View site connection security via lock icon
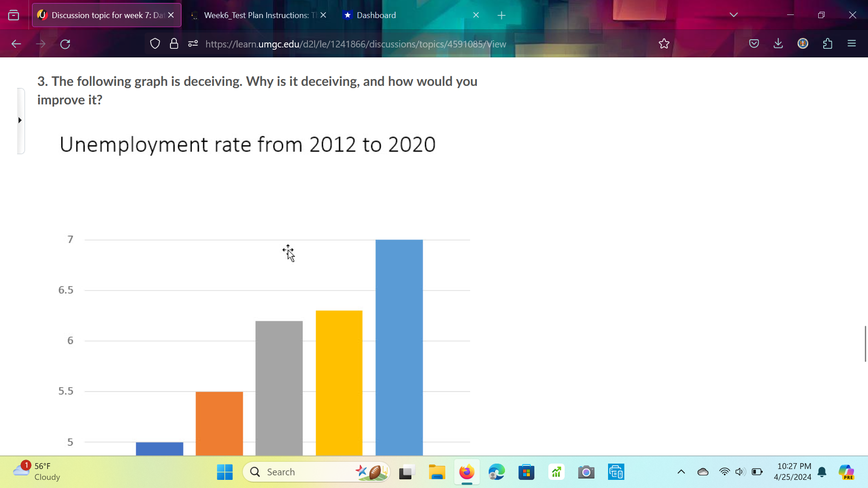Screen dimensions: 868x488 click(174, 43)
